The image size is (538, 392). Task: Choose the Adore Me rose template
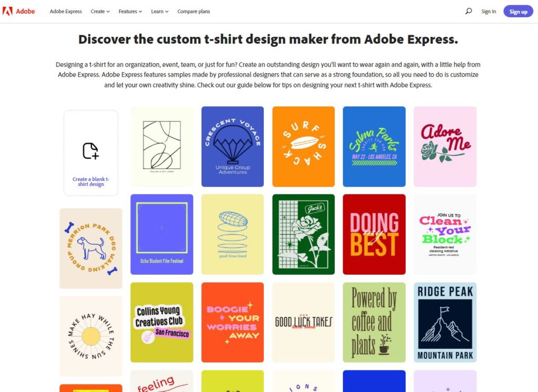tap(445, 147)
